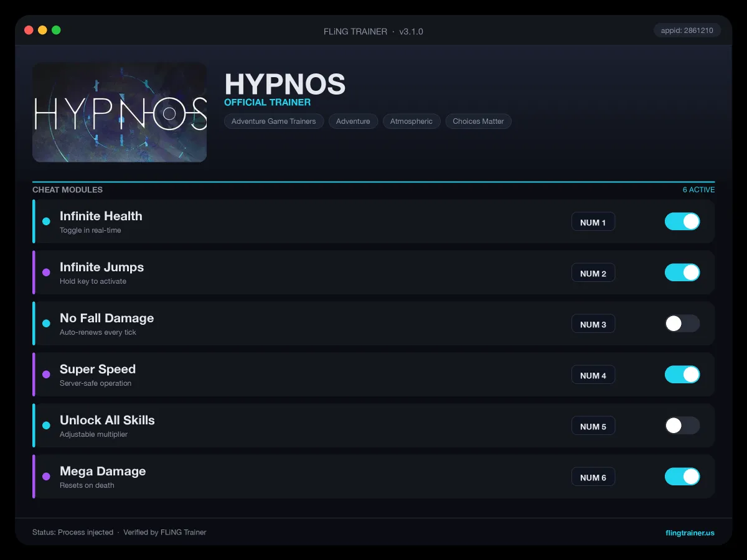Screen dimensions: 747x560
Task: Click the NUM 2 hotkey button
Action: coord(593,273)
